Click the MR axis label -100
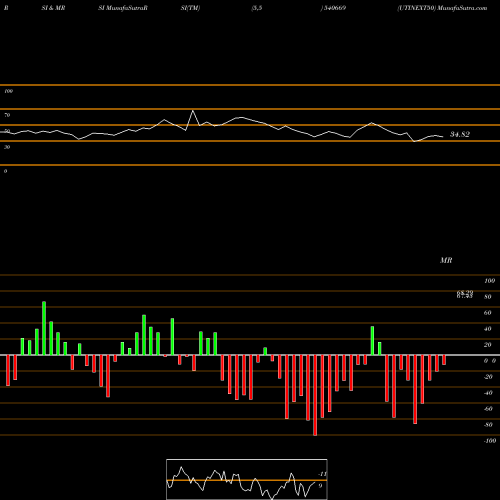This screenshot has height=500, width=500. 490,441
